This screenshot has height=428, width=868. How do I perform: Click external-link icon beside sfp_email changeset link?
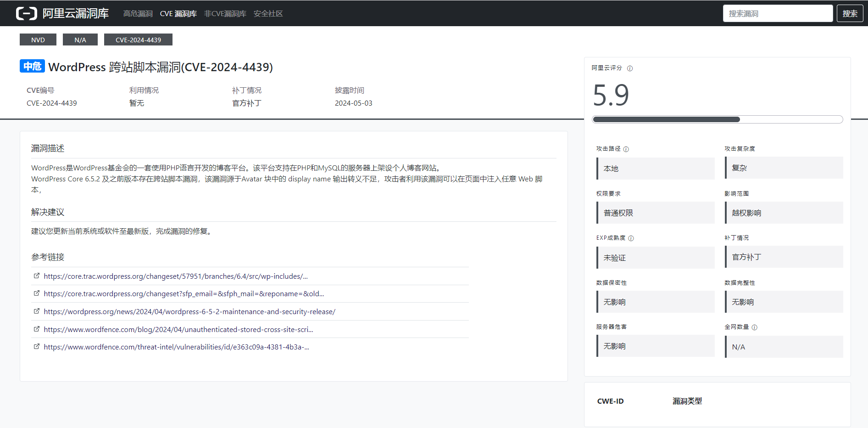pos(37,293)
